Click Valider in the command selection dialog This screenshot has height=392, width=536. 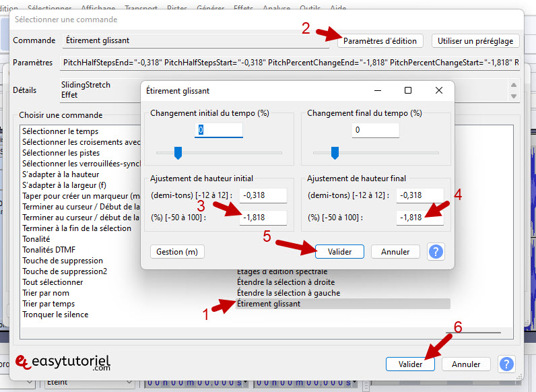(410, 364)
